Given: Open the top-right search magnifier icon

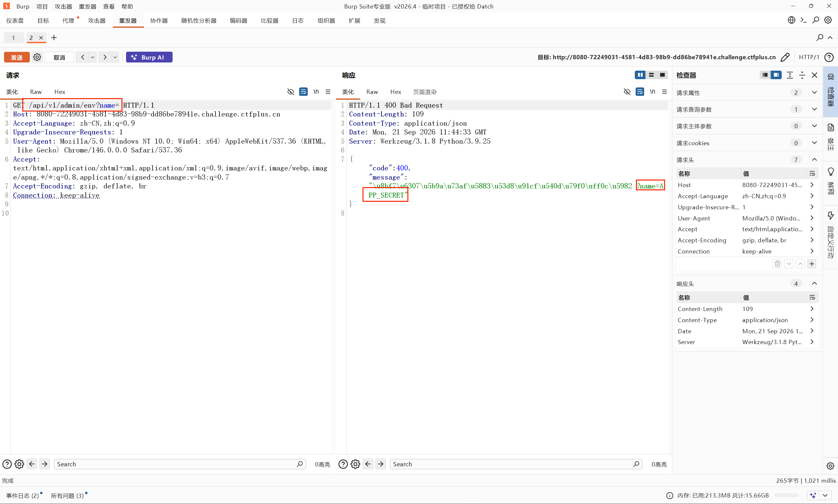Looking at the screenshot, I should (815, 20).
